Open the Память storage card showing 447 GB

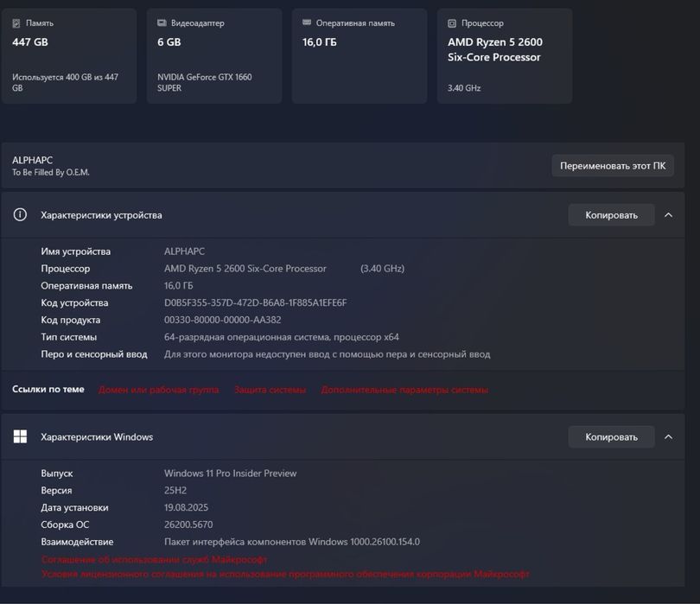(69, 56)
